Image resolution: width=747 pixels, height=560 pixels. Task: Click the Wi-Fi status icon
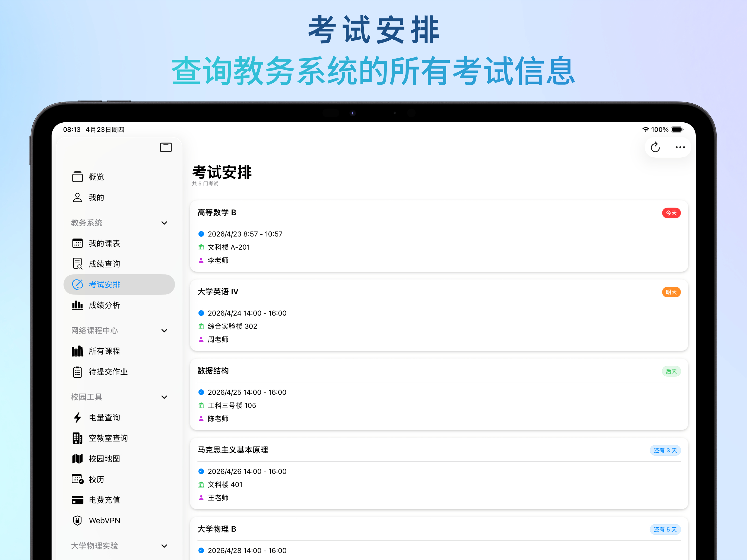(x=645, y=130)
